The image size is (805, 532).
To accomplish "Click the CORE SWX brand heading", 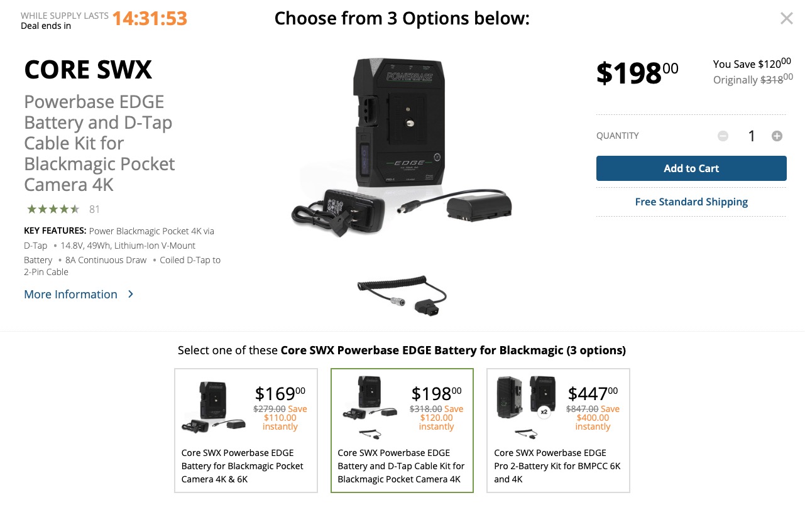I will 88,70.
